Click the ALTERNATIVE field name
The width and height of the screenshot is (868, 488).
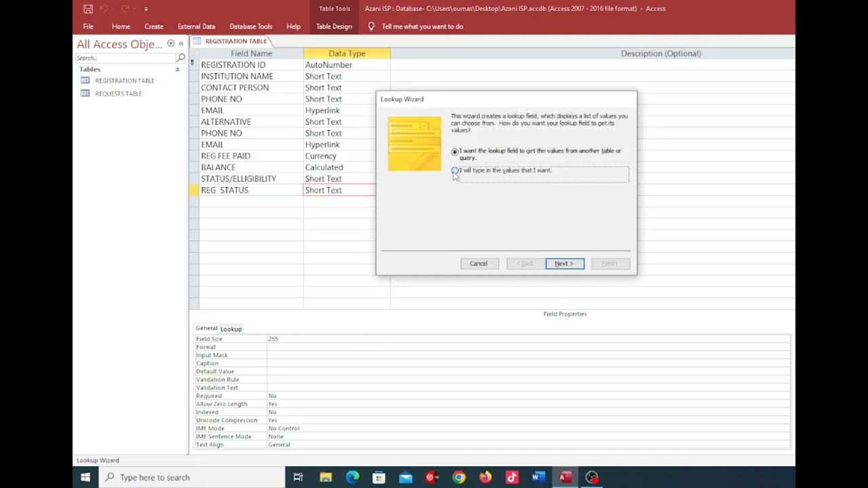(226, 122)
